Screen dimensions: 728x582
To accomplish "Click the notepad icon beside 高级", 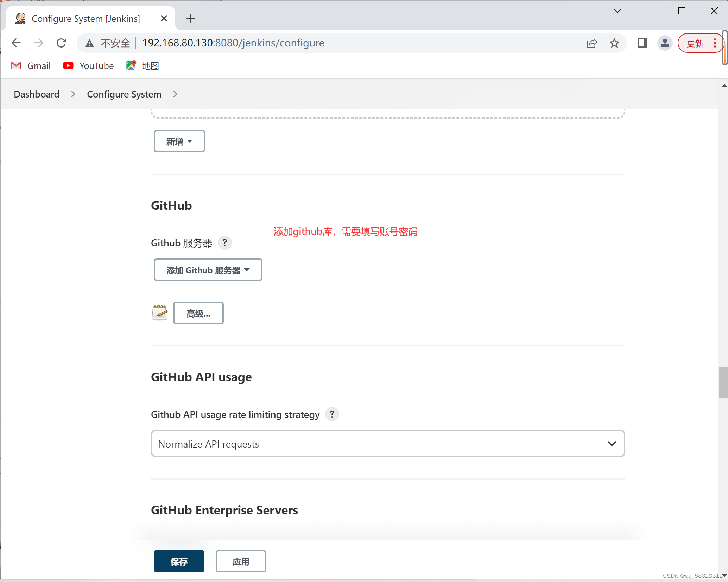I will pyautogui.click(x=159, y=313).
